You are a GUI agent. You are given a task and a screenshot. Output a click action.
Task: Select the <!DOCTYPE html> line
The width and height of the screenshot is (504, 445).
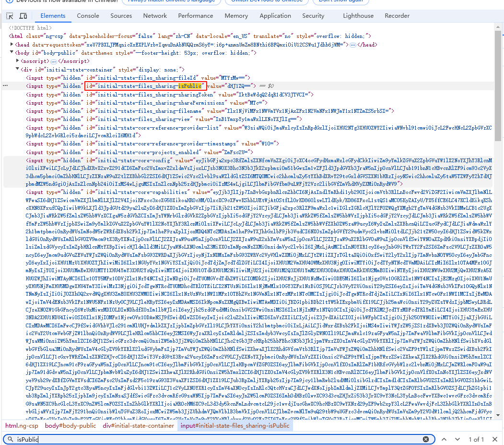click(x=30, y=28)
